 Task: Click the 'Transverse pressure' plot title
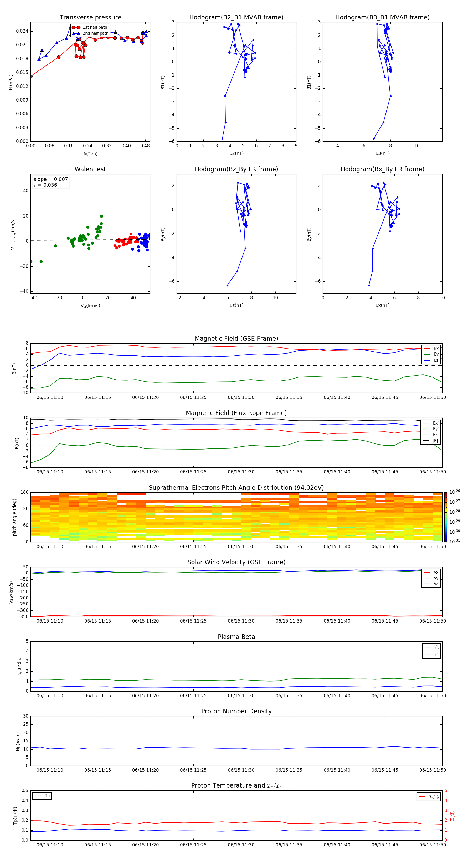click(x=90, y=17)
